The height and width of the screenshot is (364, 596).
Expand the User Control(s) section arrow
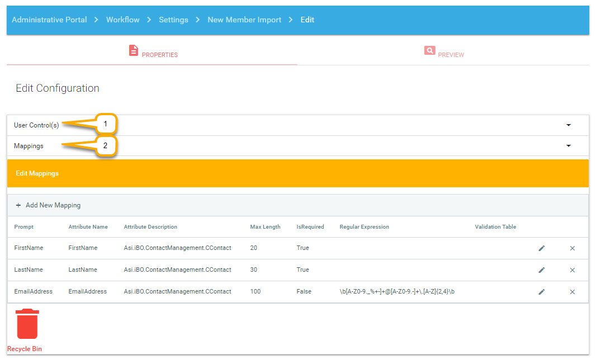click(x=569, y=125)
